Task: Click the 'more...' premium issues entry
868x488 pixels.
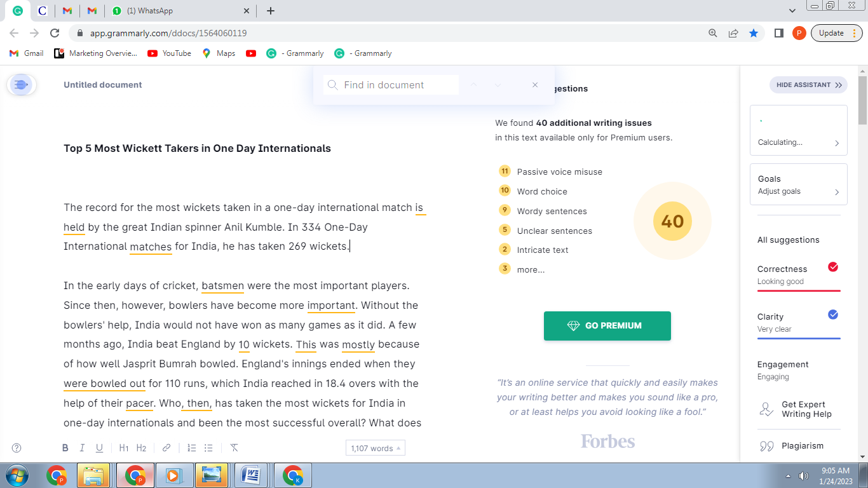Action: 522,269
